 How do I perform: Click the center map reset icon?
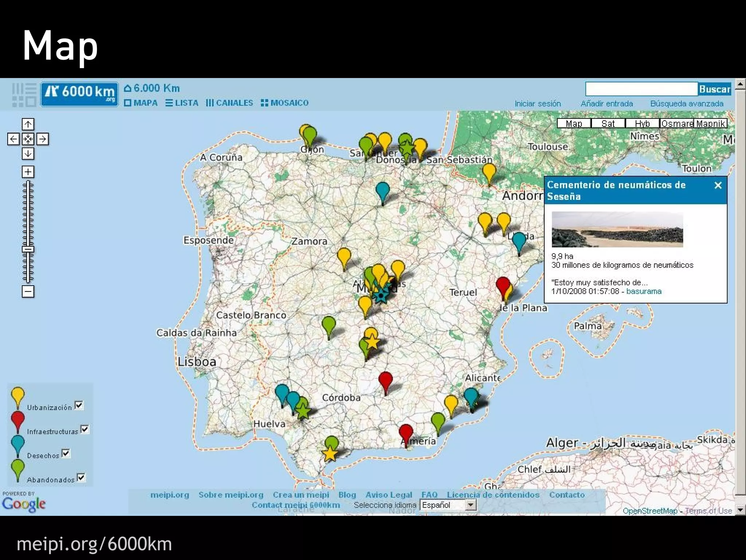pyautogui.click(x=28, y=139)
